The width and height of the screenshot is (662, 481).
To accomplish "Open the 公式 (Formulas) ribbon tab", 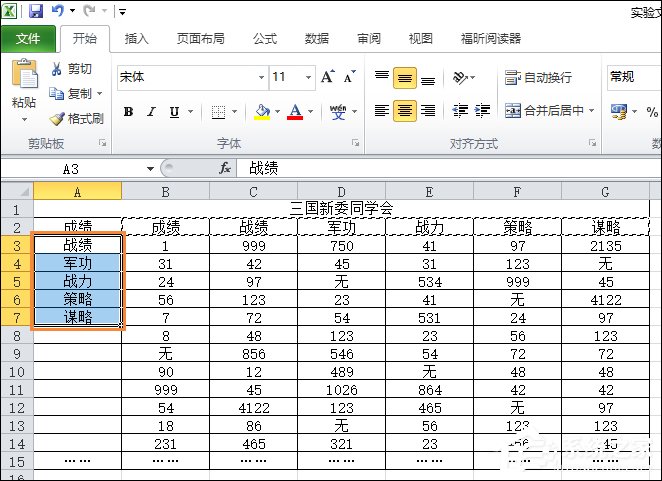I will tap(264, 39).
